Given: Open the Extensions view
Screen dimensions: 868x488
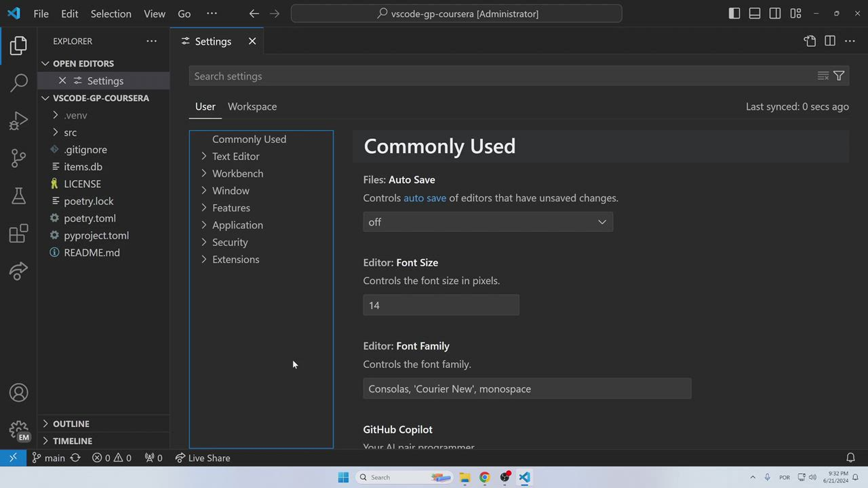Looking at the screenshot, I should (x=18, y=233).
